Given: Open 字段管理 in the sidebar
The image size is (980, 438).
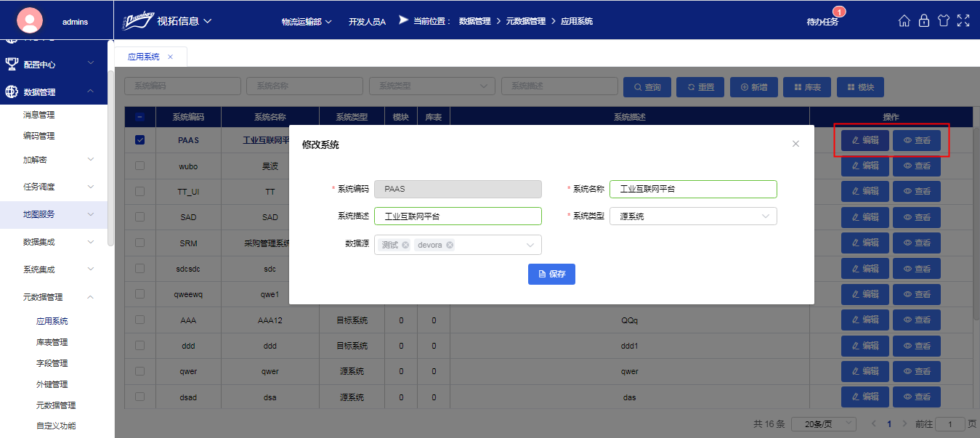Looking at the screenshot, I should pyautogui.click(x=52, y=363).
